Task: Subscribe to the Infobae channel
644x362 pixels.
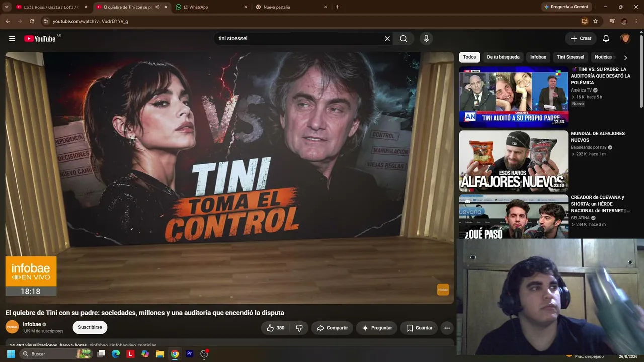Action: click(x=90, y=327)
